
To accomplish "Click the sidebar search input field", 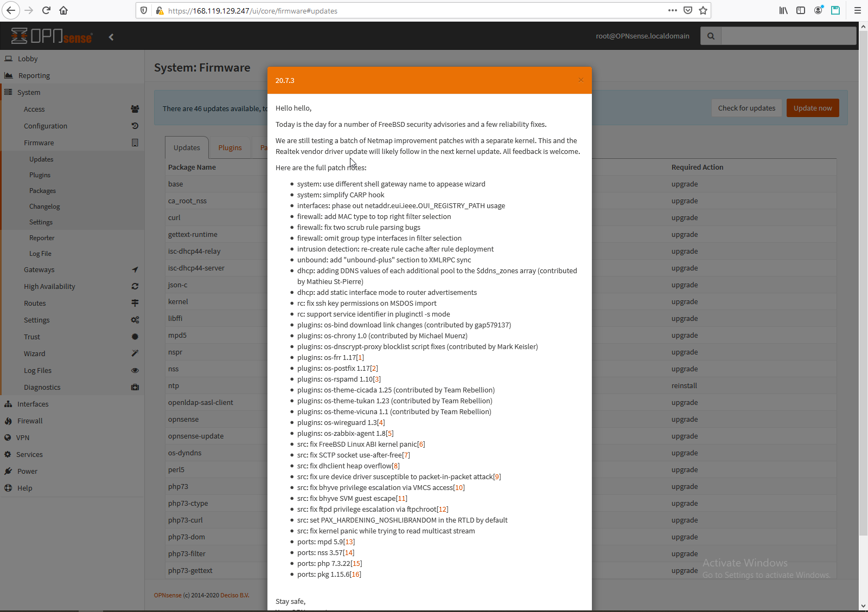I will (x=789, y=36).
